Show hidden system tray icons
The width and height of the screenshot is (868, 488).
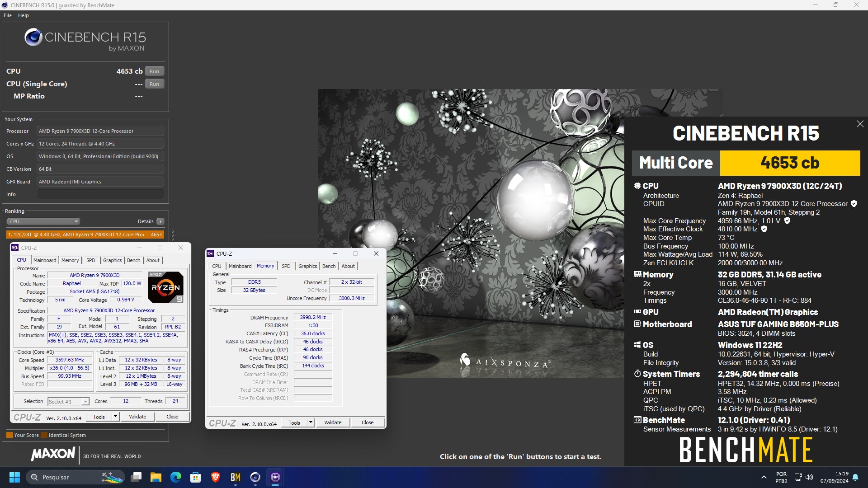(x=764, y=477)
